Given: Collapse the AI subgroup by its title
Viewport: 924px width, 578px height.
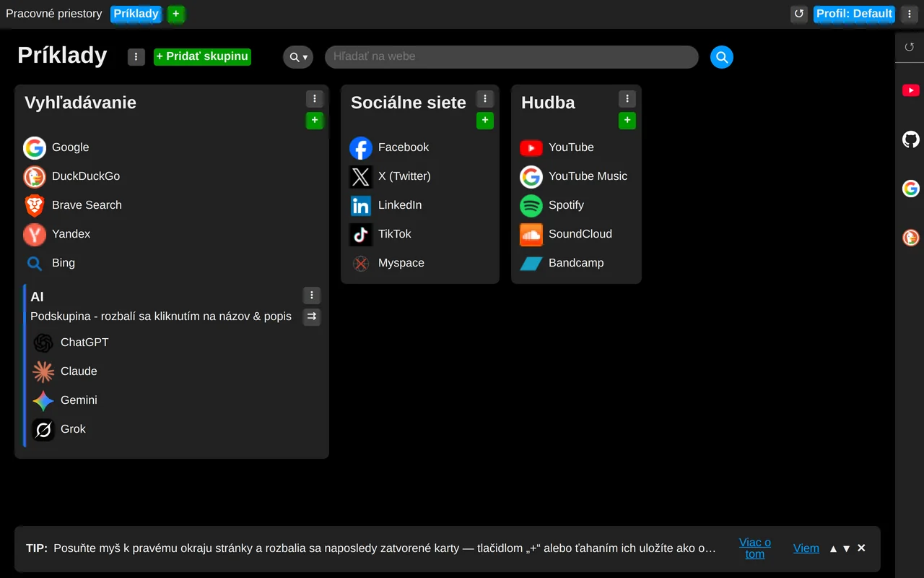Looking at the screenshot, I should (x=37, y=297).
